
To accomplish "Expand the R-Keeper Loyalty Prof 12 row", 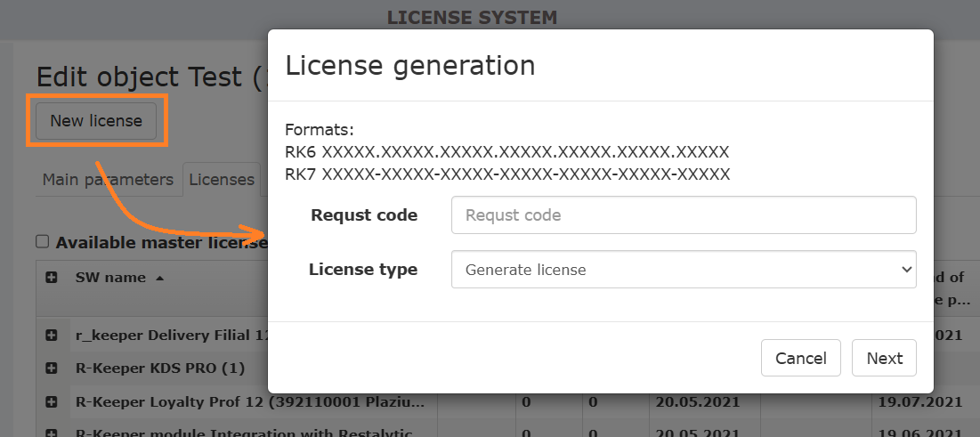I will [x=52, y=401].
